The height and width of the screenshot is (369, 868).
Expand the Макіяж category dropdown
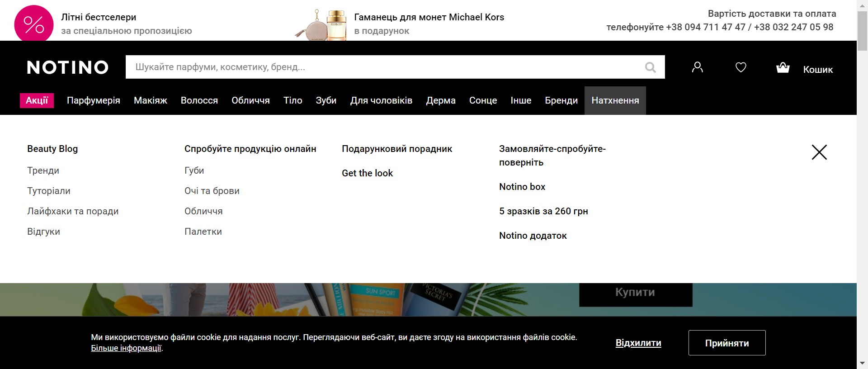click(151, 100)
